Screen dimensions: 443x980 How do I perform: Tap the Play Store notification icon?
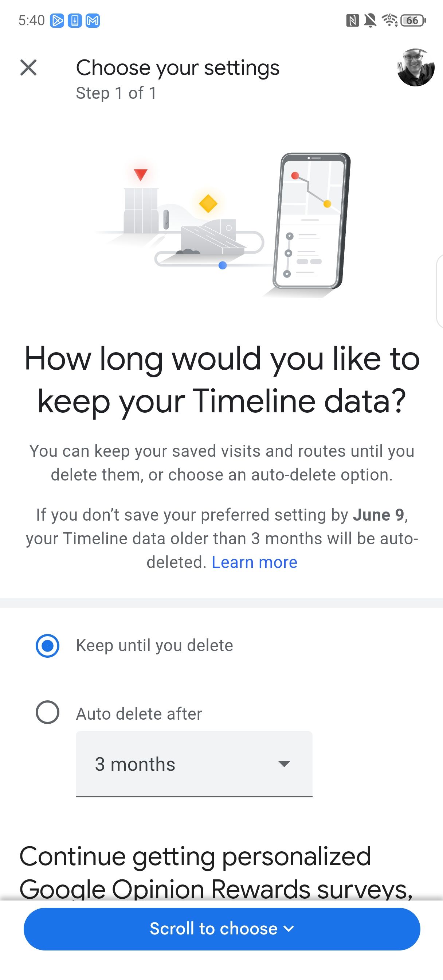pos(57,20)
